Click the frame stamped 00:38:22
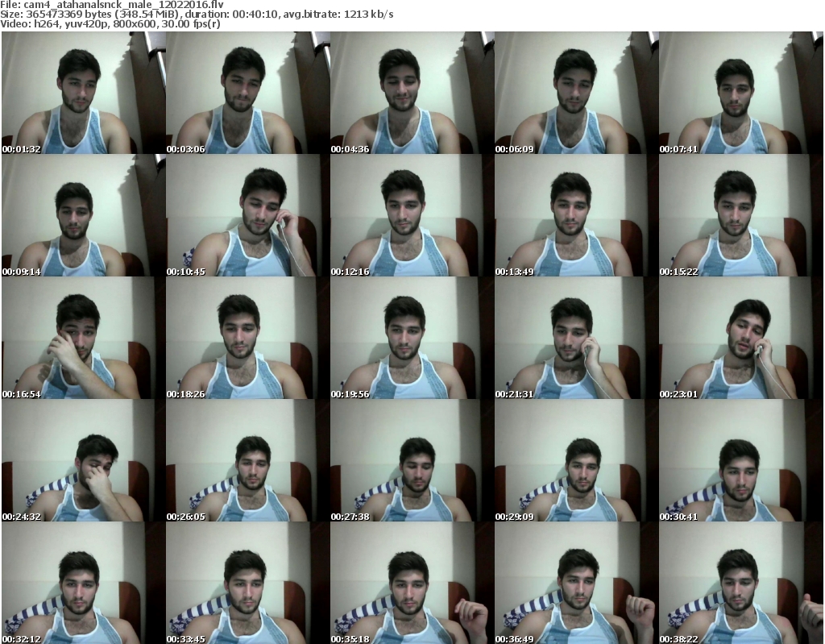 tap(741, 583)
